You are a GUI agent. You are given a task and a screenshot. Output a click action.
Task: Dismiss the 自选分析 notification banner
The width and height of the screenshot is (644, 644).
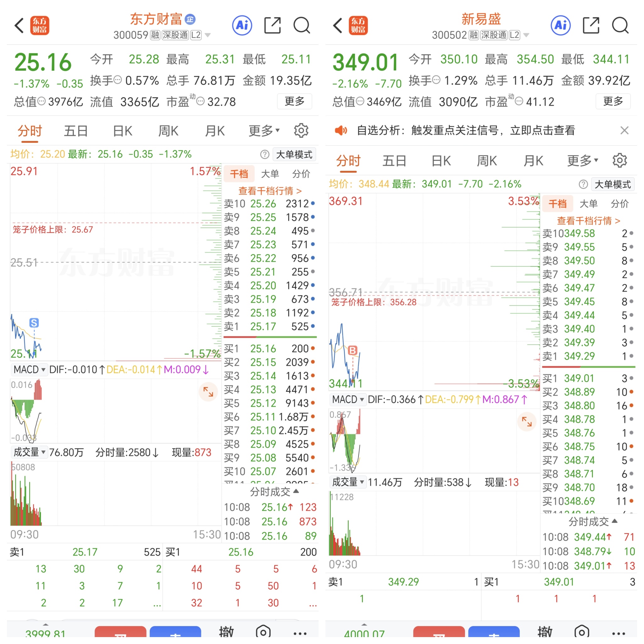624,130
